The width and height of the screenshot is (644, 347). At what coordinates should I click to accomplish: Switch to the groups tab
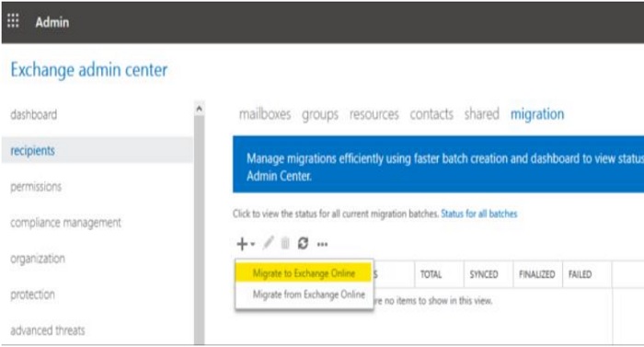point(320,114)
